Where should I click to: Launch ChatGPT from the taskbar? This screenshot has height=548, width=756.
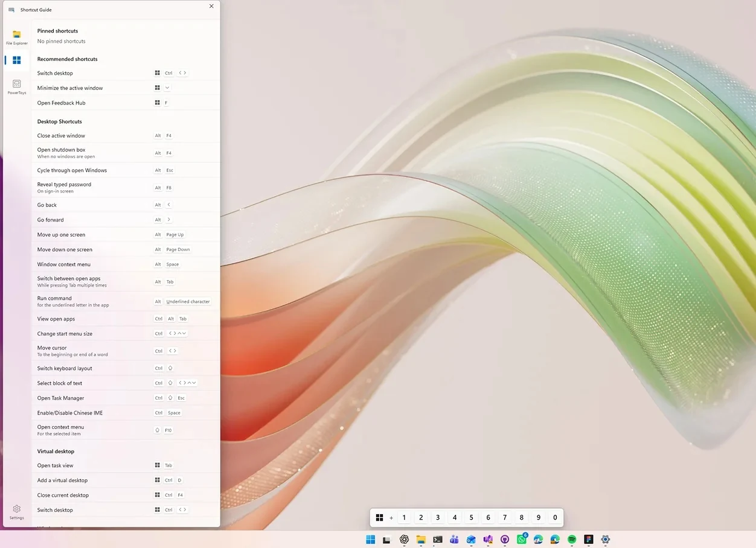point(404,540)
